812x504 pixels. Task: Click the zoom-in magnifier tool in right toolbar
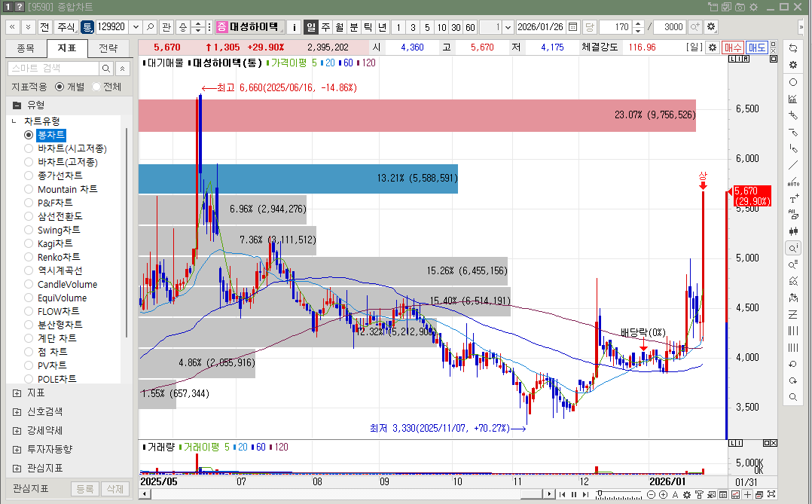point(793,248)
